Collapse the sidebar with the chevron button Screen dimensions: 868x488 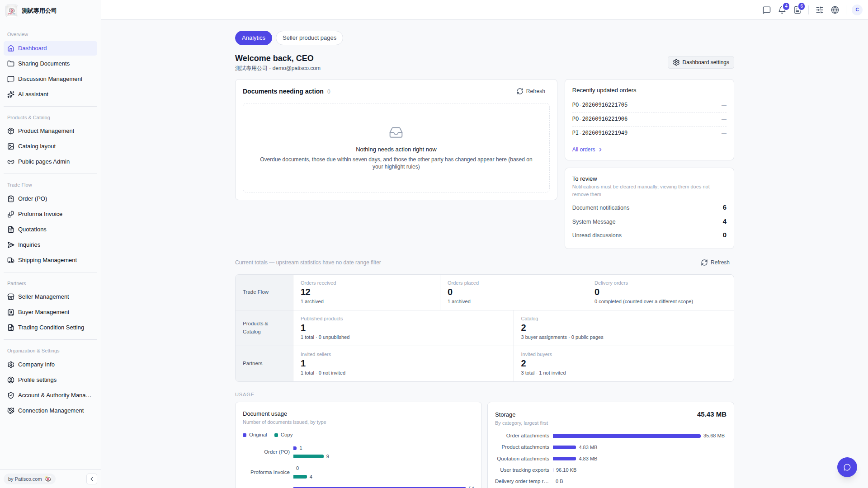(x=92, y=479)
